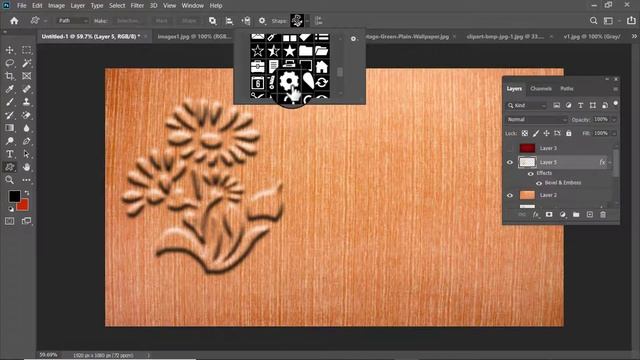Open the Window menu

193,6
